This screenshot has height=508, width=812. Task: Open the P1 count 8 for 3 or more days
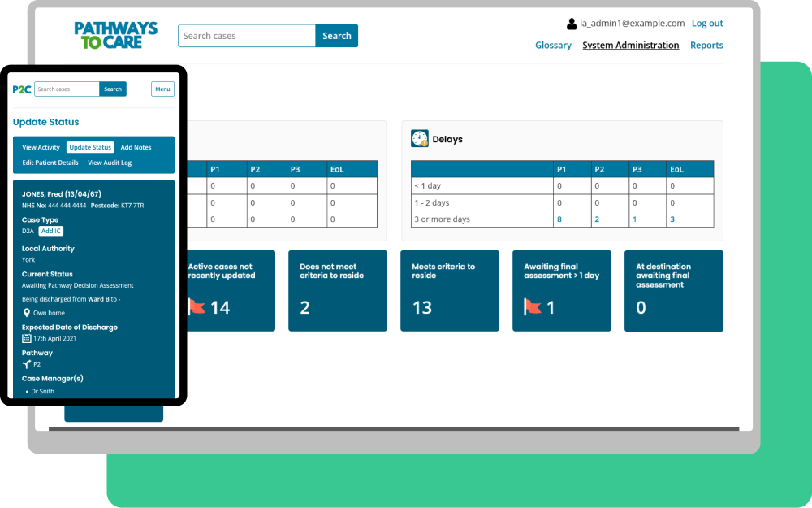(559, 219)
